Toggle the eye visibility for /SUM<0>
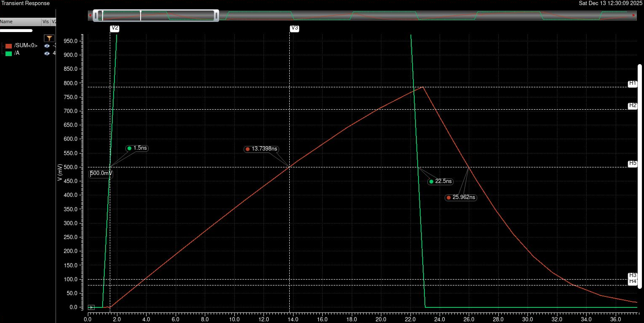Screen dimensions: 644x323 tap(46, 46)
